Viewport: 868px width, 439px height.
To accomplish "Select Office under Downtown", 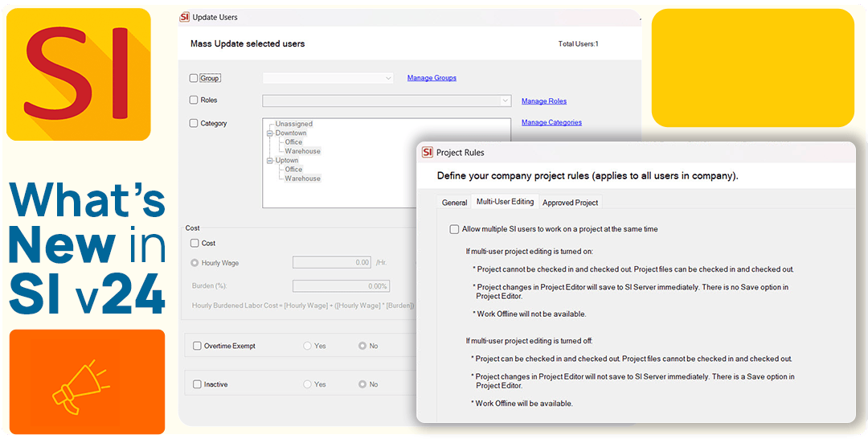I will (294, 142).
